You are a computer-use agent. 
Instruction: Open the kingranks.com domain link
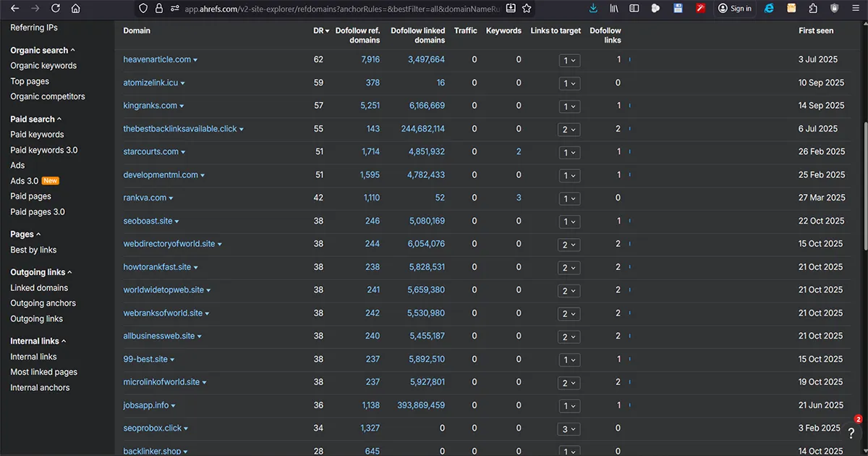click(x=150, y=106)
